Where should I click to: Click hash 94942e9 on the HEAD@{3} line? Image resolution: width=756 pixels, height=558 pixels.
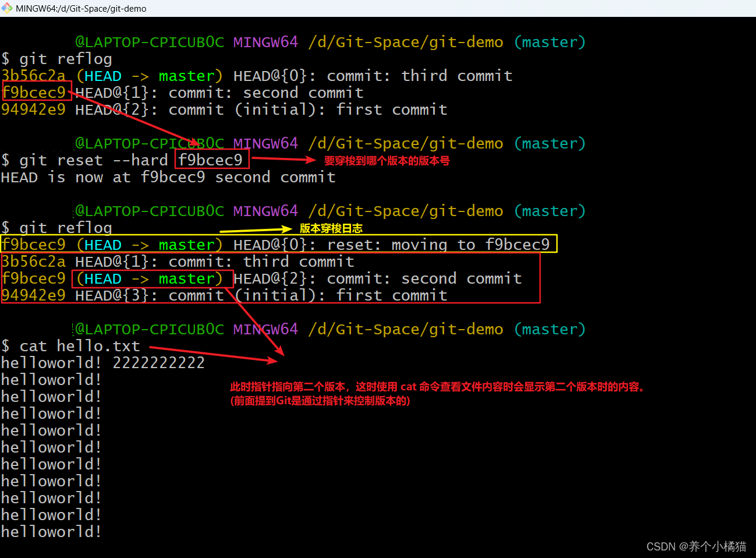tap(33, 296)
